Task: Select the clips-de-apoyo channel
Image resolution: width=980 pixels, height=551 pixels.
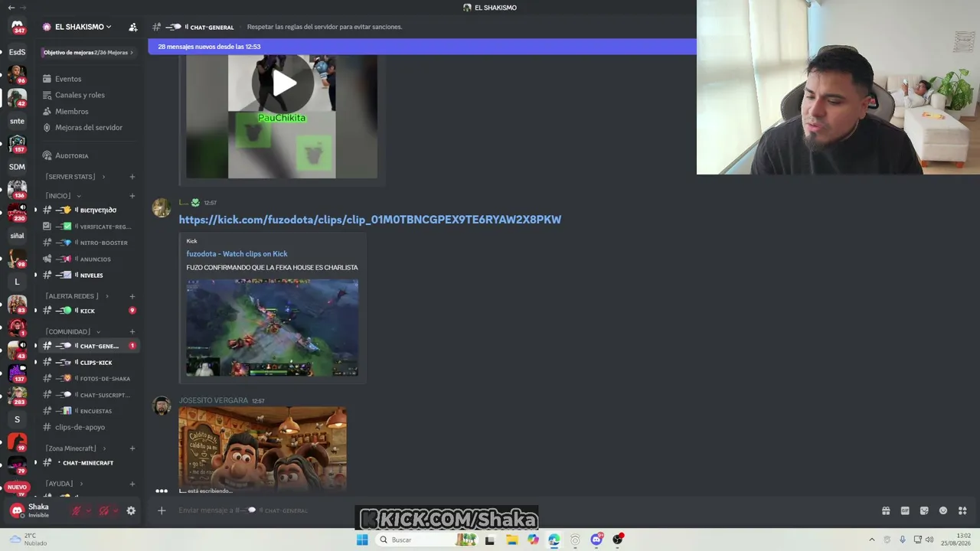Action: click(90, 427)
